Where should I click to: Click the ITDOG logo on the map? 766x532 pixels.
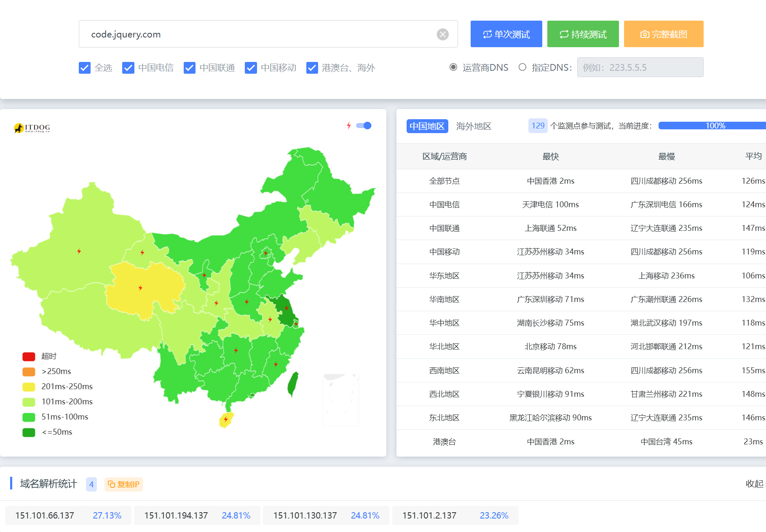coord(32,128)
